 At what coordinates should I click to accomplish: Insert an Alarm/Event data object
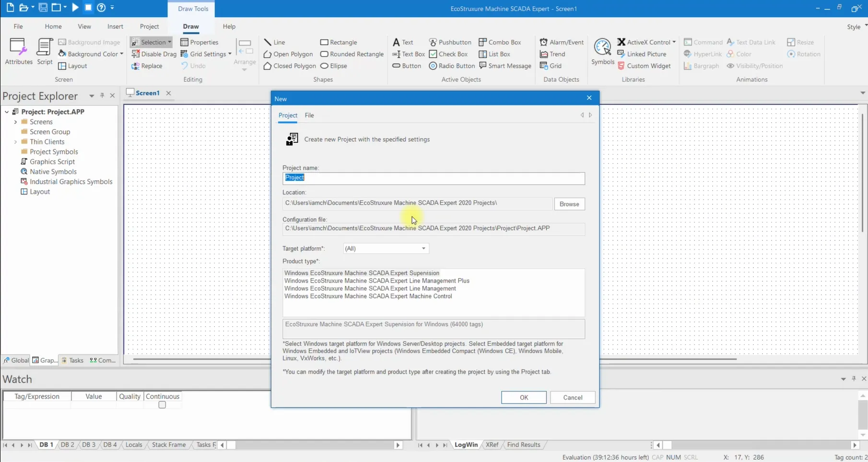click(x=562, y=42)
